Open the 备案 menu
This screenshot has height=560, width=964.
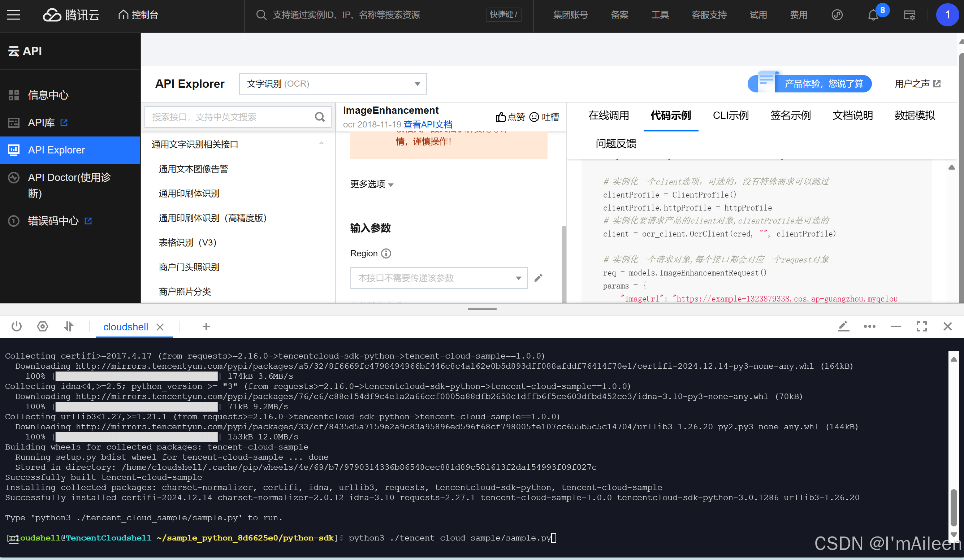(x=619, y=15)
